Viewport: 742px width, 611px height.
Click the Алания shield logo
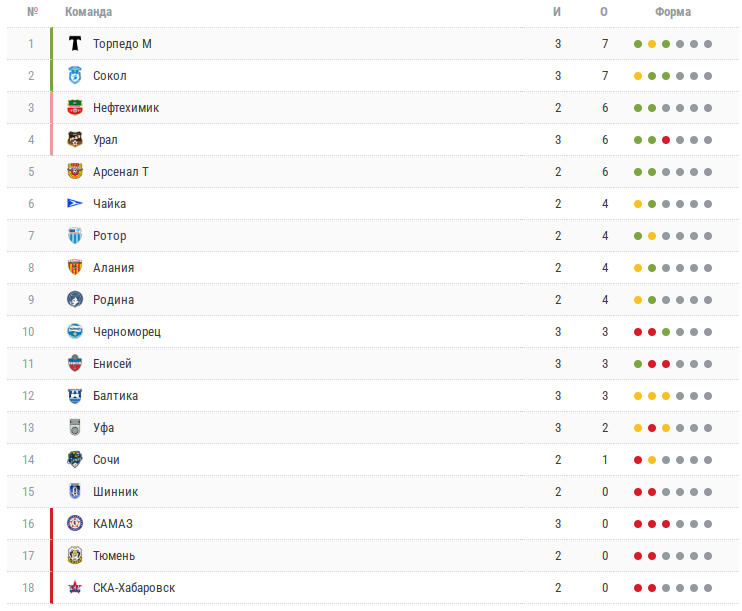point(75,267)
